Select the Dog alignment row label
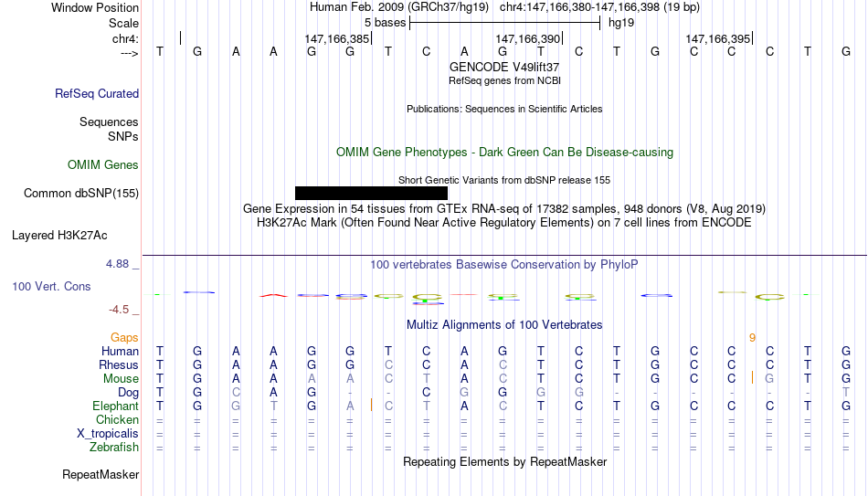The width and height of the screenshot is (868, 496). click(128, 393)
